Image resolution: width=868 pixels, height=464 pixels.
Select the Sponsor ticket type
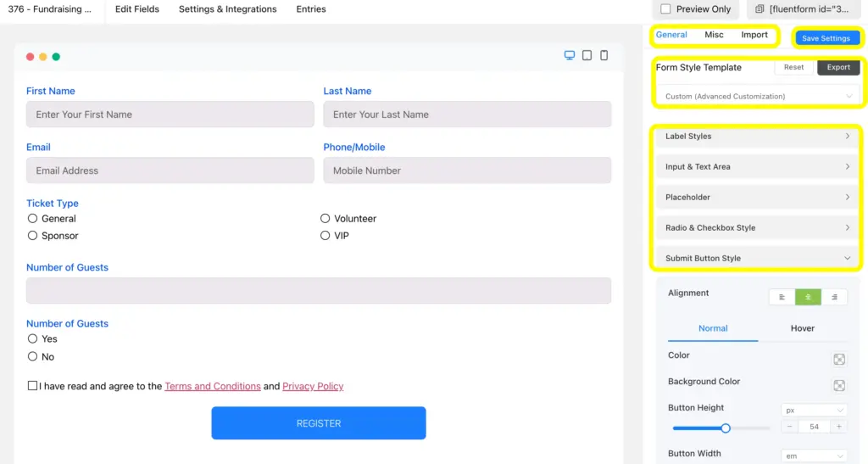tap(33, 235)
